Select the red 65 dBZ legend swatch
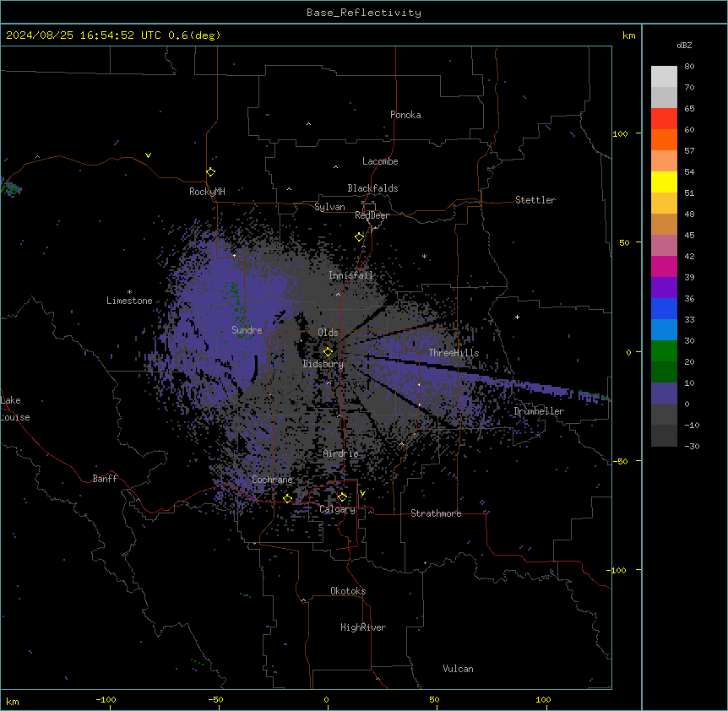 (664, 119)
